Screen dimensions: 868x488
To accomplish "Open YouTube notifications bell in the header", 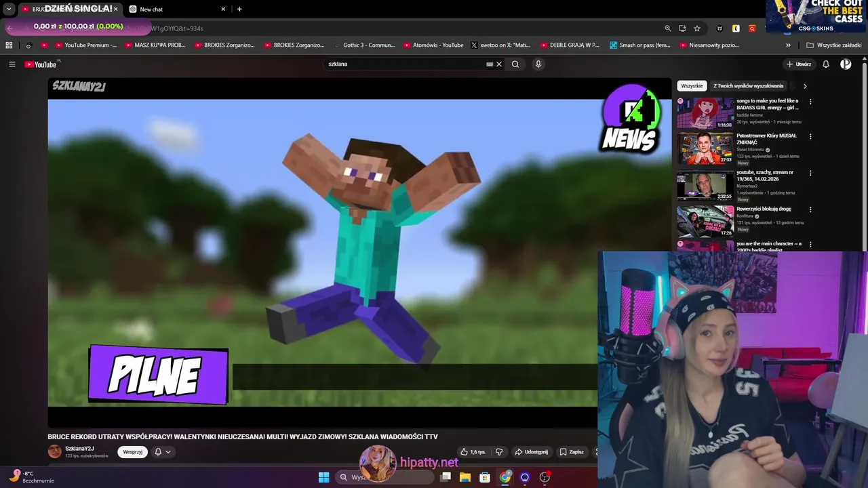I will (x=826, y=64).
